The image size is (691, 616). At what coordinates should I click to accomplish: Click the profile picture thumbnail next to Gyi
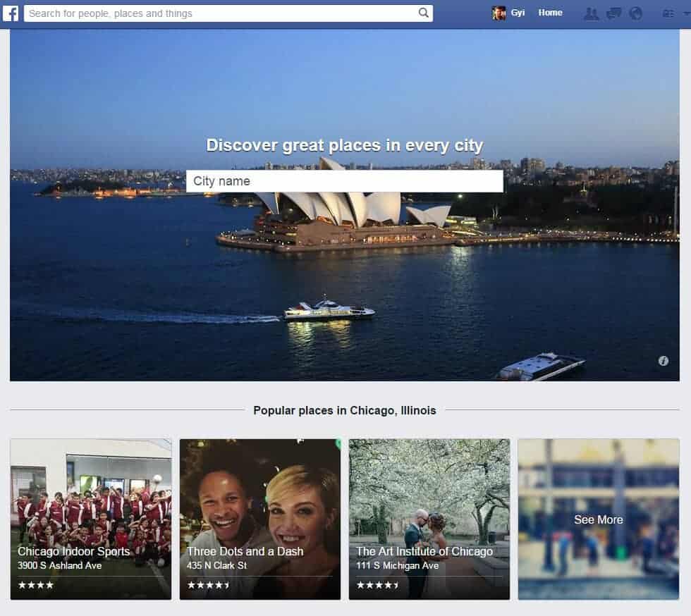tap(499, 13)
